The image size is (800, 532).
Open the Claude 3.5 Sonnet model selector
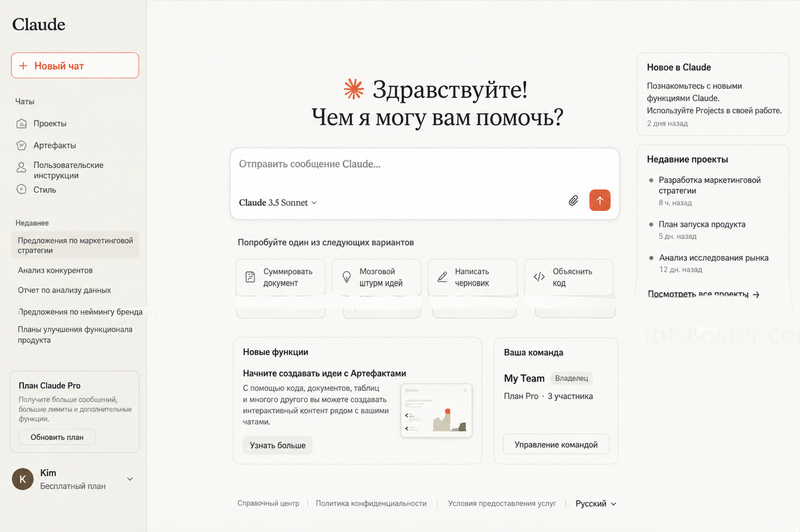pos(278,202)
